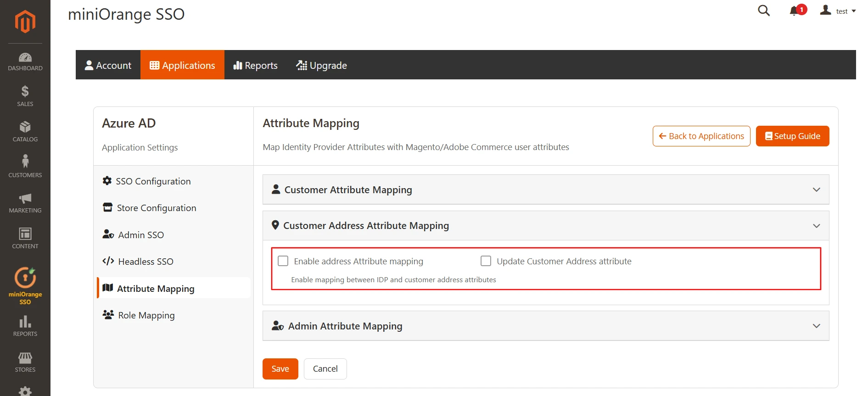Click the user-shield icon in Admin Attribute Mapping header
Screen dimensions: 868x396
(278, 325)
